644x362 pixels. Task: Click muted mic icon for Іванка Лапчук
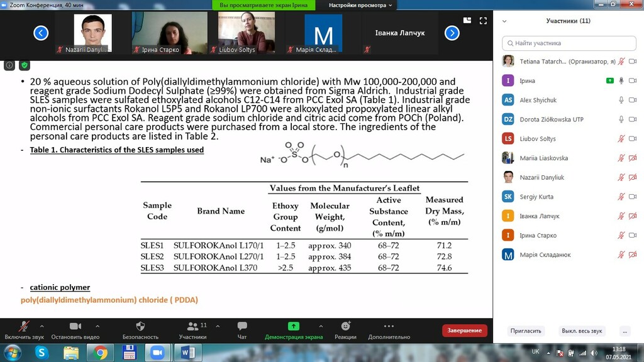tap(621, 216)
